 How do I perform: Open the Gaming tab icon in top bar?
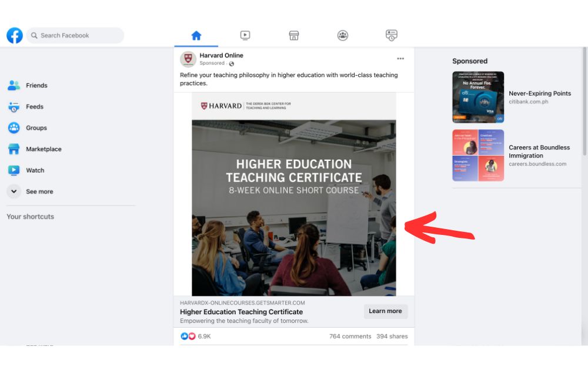tap(392, 36)
